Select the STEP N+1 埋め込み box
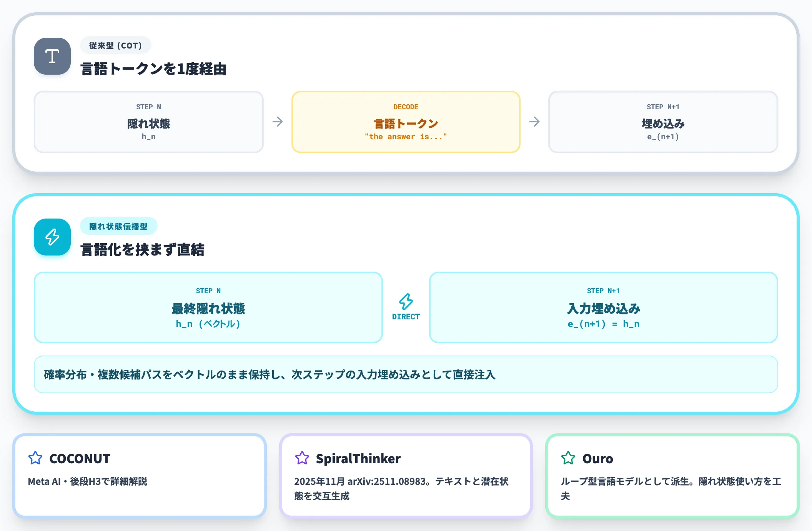 (663, 122)
